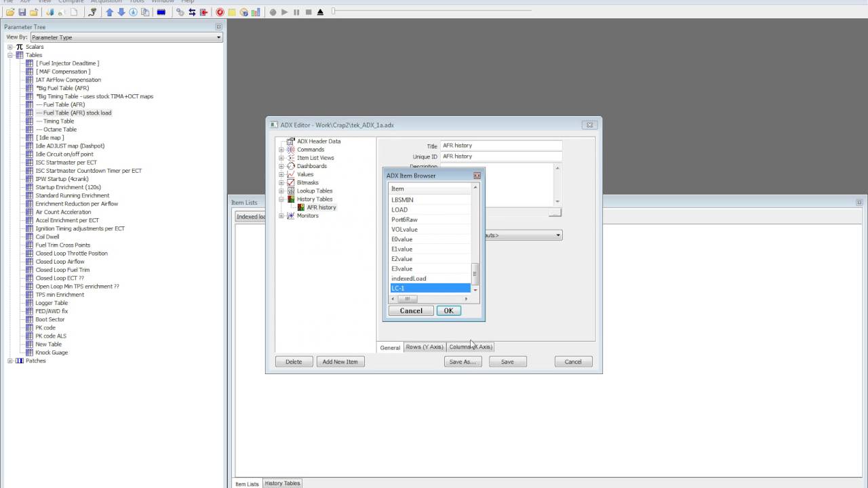This screenshot has width=868, height=488.
Task: Expand the Lookup Tables node
Action: tap(281, 190)
